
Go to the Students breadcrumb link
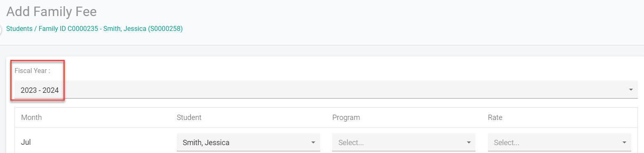click(19, 29)
